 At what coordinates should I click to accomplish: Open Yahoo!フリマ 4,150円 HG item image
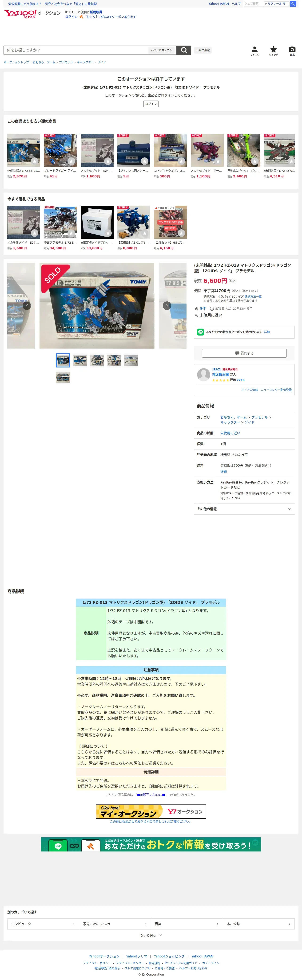coord(170,222)
